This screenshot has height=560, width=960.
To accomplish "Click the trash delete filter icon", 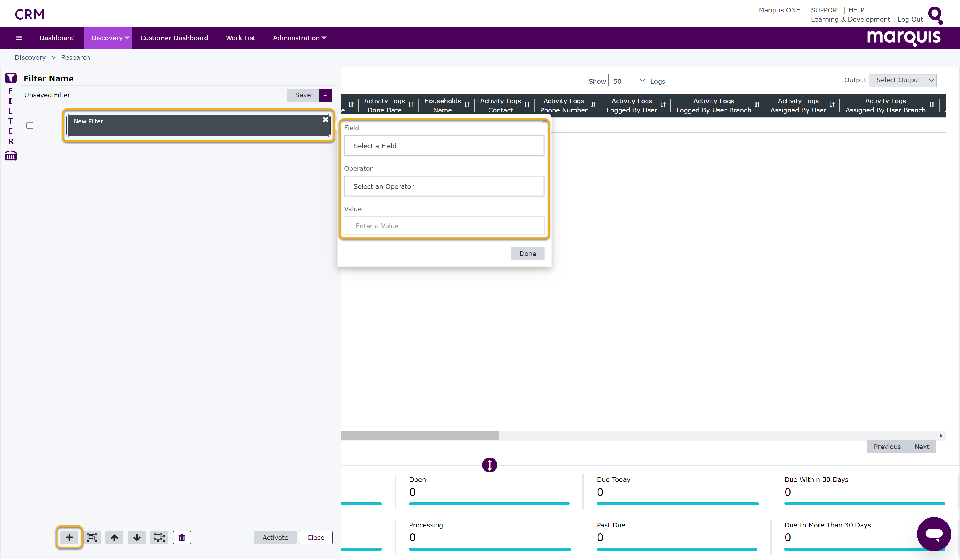I will tap(182, 537).
